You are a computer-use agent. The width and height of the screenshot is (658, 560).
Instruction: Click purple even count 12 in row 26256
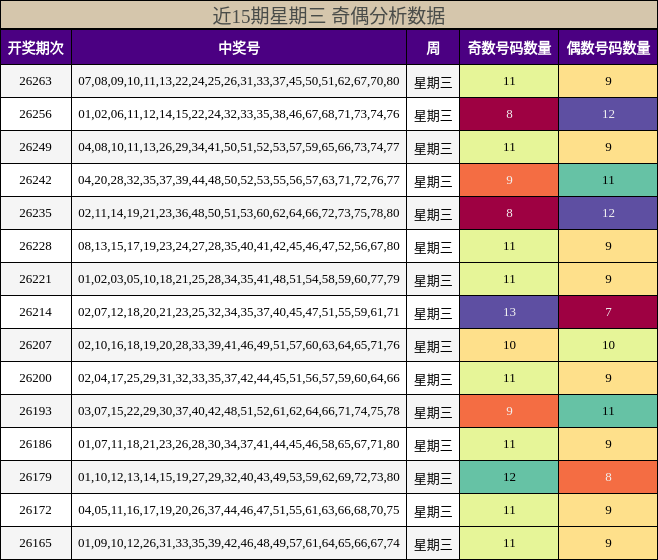608,114
